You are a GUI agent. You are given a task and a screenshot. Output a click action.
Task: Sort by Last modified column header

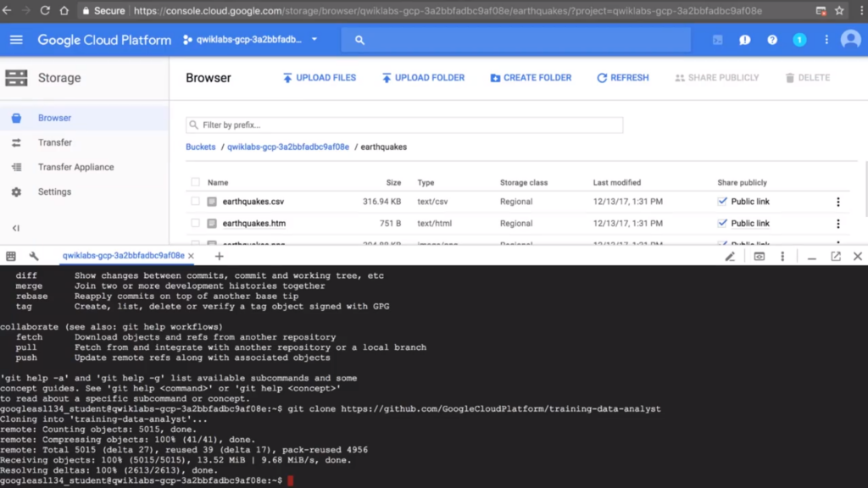(617, 183)
